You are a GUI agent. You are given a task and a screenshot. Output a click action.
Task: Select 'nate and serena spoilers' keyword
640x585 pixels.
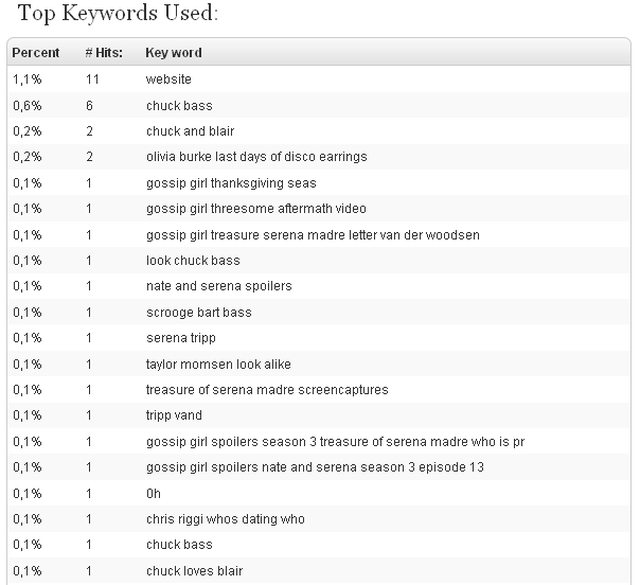pos(219,286)
